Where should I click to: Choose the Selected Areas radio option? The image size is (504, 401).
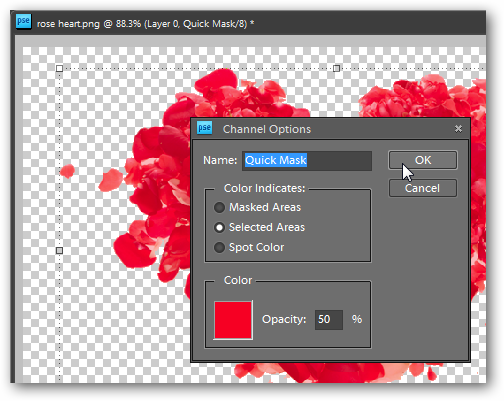coord(219,227)
